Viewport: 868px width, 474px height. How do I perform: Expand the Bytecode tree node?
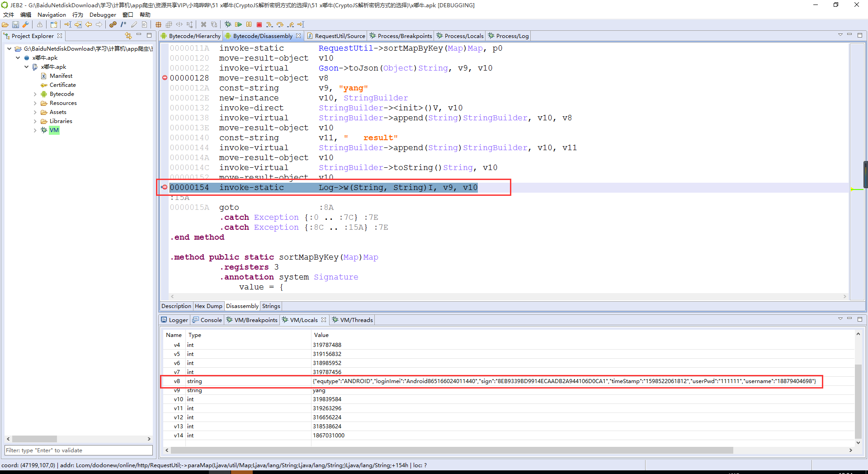(x=35, y=94)
